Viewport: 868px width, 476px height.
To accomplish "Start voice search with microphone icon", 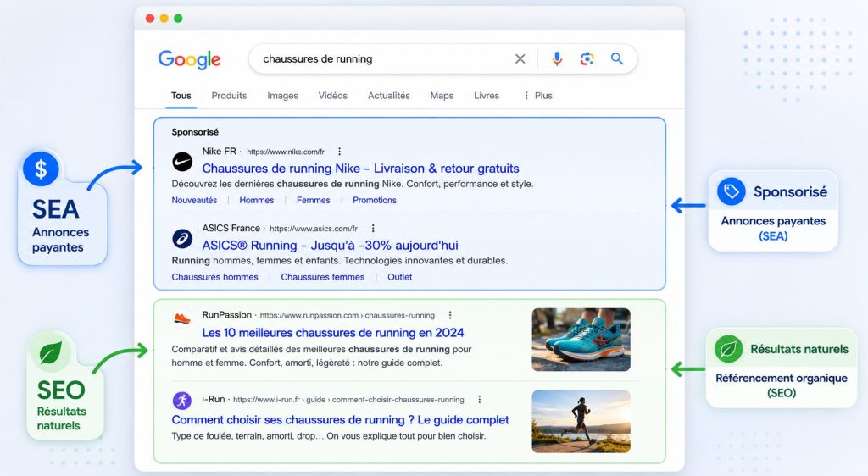I will pyautogui.click(x=557, y=58).
